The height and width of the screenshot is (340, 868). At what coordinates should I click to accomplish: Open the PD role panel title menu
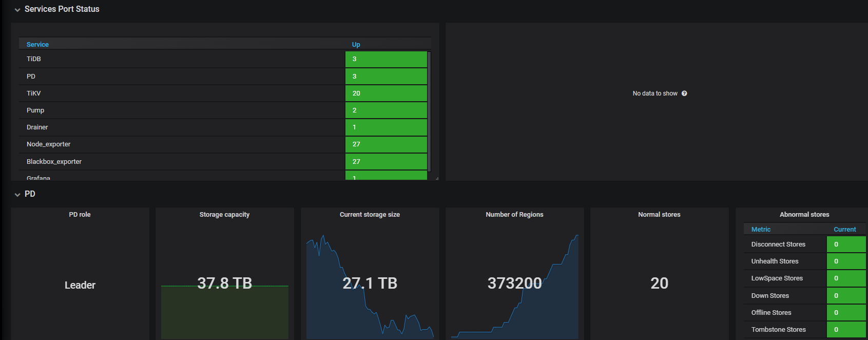80,215
